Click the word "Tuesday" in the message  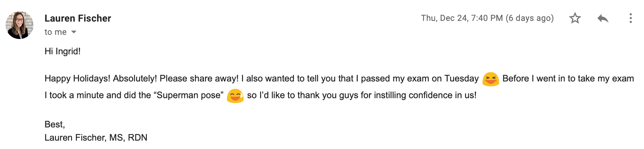click(462, 79)
